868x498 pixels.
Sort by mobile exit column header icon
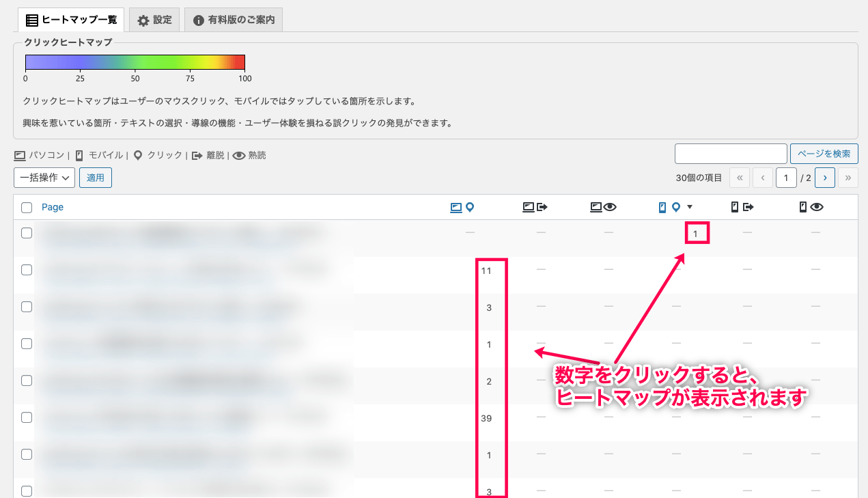742,207
